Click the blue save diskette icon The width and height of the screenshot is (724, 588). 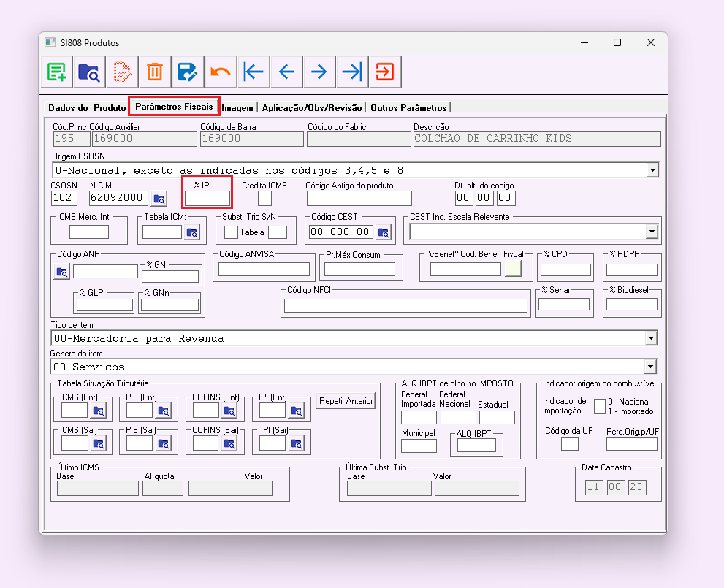(188, 72)
